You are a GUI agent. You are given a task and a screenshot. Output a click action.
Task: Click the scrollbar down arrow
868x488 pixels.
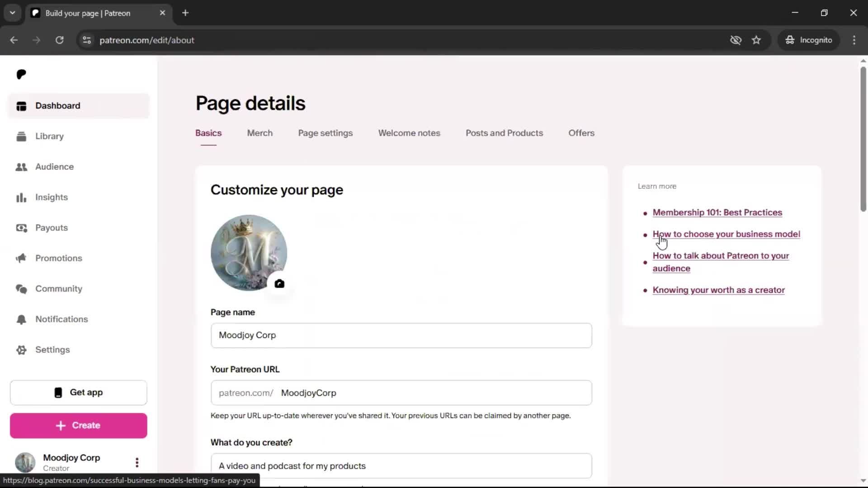coord(863,481)
